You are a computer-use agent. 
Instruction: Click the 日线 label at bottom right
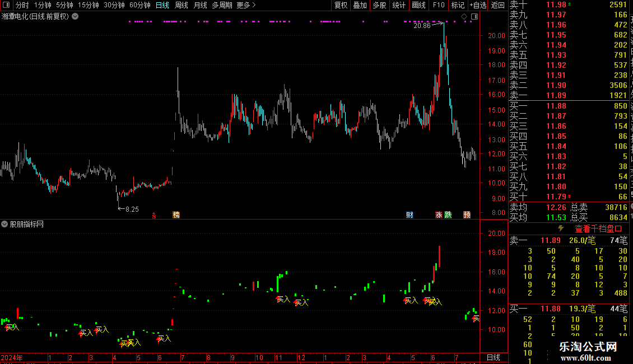494,357
